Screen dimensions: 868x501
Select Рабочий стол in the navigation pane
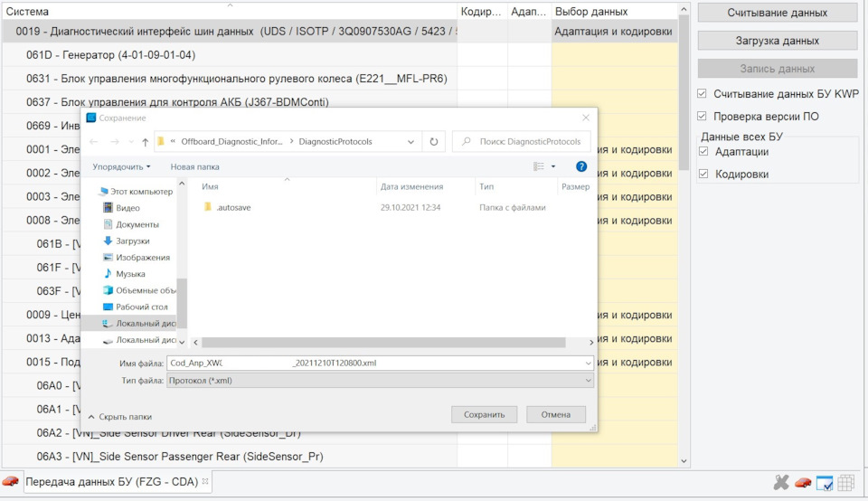pos(142,307)
